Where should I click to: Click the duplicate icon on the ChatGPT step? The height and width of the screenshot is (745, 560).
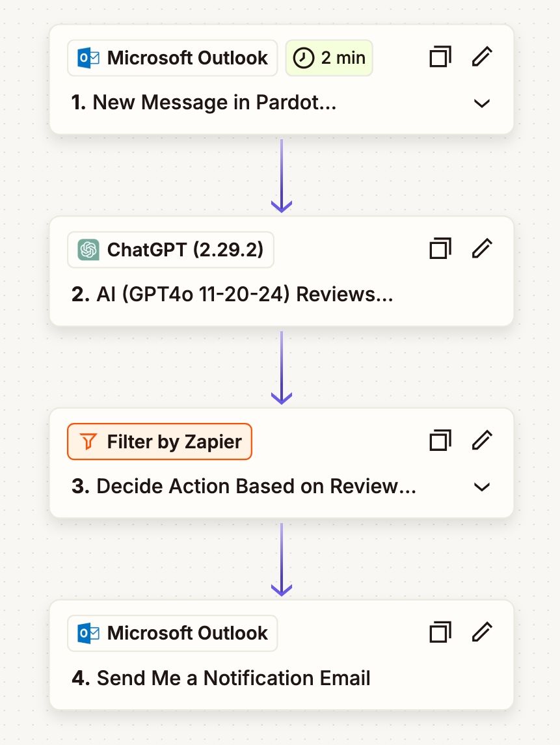pos(440,249)
